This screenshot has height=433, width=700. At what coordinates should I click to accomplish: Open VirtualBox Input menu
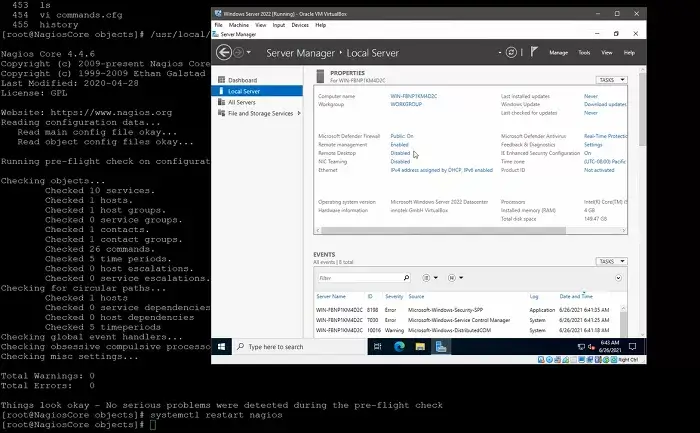click(x=279, y=25)
